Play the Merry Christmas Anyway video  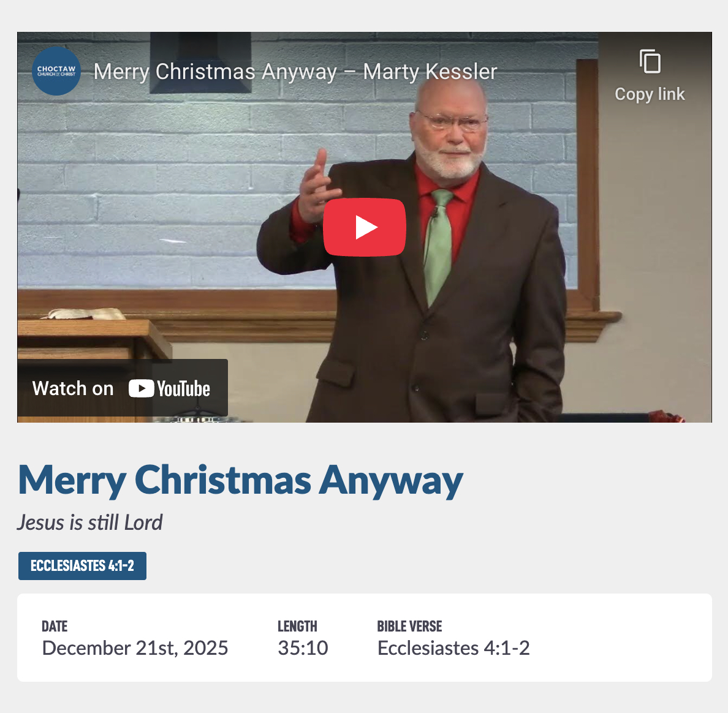[x=365, y=227]
